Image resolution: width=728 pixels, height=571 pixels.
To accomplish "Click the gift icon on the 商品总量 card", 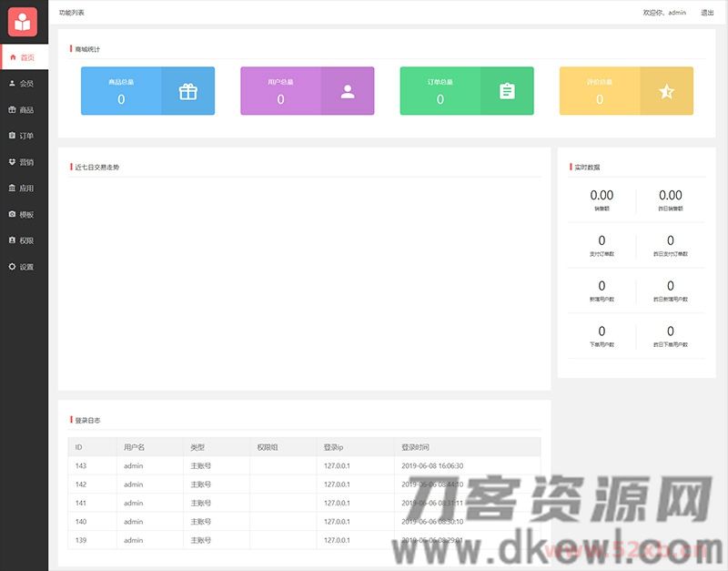I will coord(187,90).
